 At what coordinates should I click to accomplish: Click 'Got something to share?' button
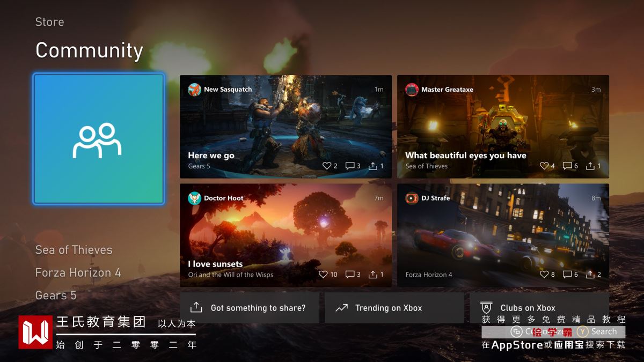[x=250, y=308]
